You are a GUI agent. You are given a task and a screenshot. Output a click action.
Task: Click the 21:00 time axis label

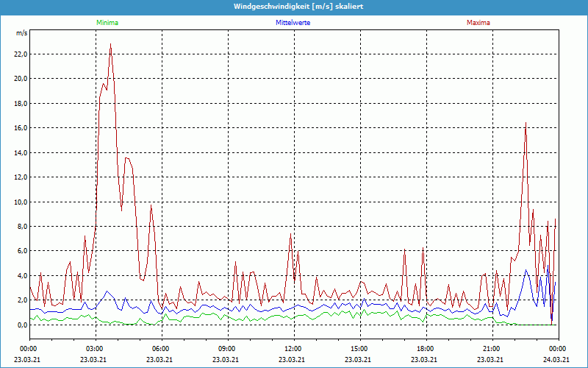[x=491, y=348]
